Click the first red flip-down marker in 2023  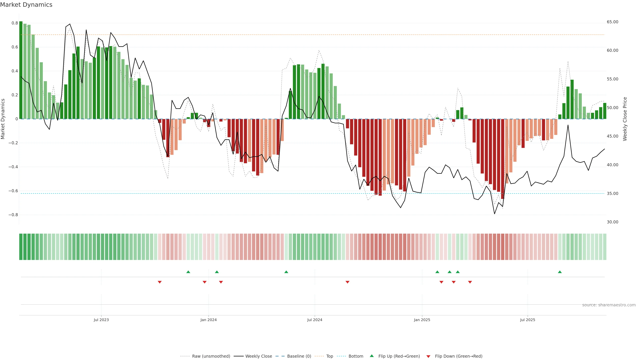159,282
